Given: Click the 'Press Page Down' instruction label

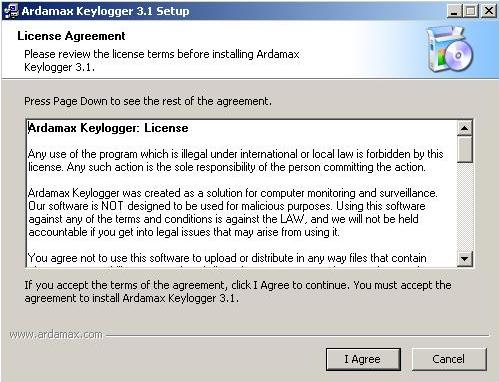Looking at the screenshot, I should (148, 101).
